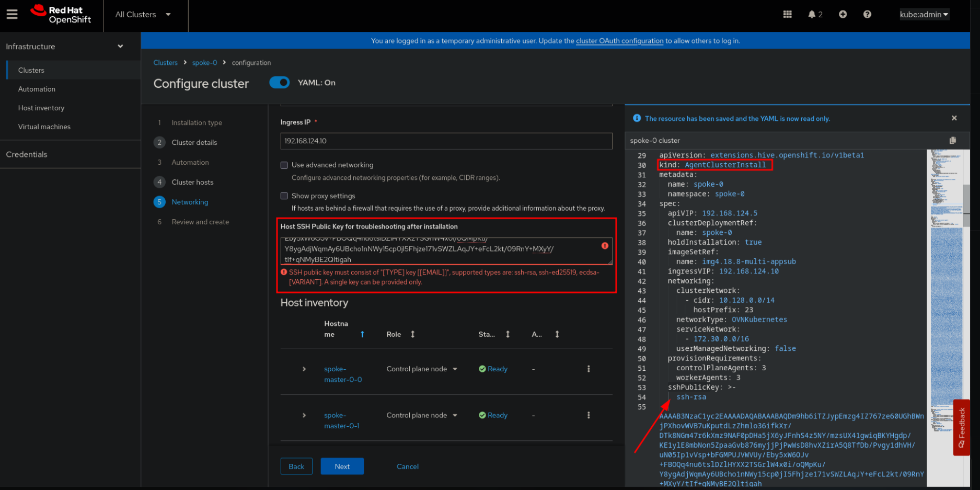Toggle the YAML switch off

pyautogui.click(x=280, y=83)
